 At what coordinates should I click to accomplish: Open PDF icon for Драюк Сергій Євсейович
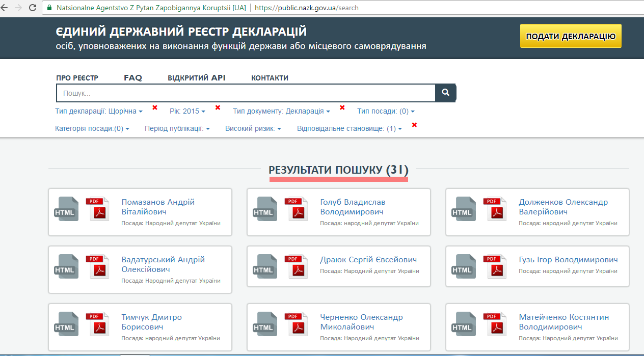click(296, 266)
